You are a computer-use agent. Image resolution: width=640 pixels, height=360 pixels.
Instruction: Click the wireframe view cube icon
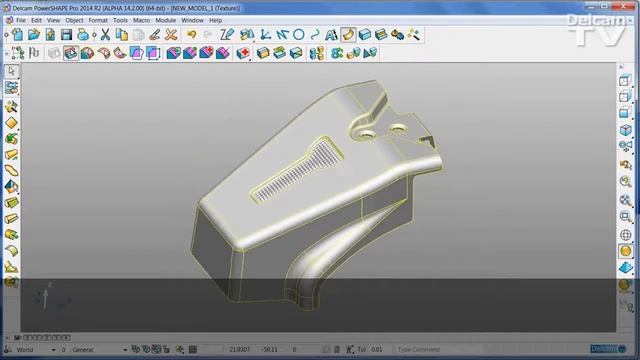click(x=625, y=81)
